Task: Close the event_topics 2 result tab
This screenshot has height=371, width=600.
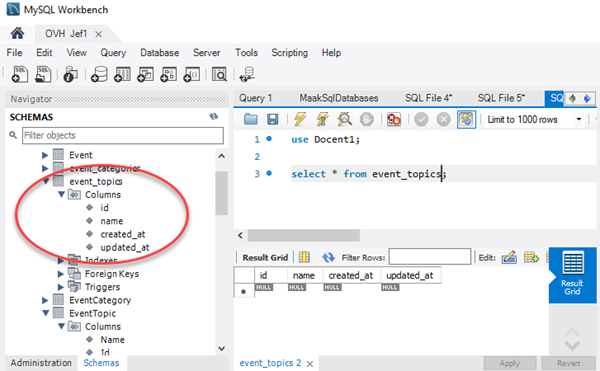Action: pos(310,364)
